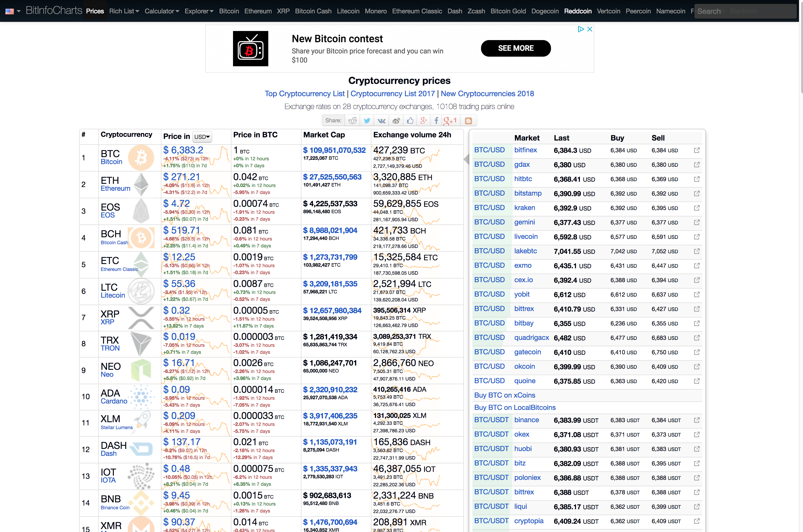Click Buy BTC on xCoins
The width and height of the screenshot is (803, 532).
pos(505,395)
